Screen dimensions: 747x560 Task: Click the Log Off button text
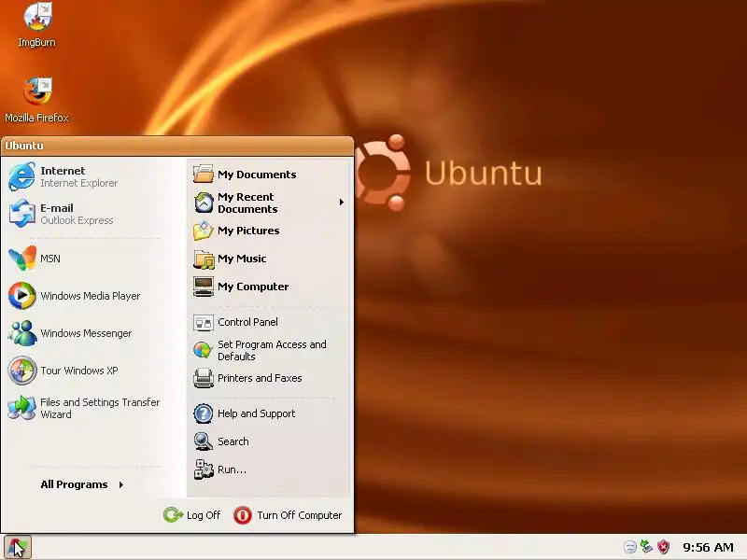pos(204,515)
